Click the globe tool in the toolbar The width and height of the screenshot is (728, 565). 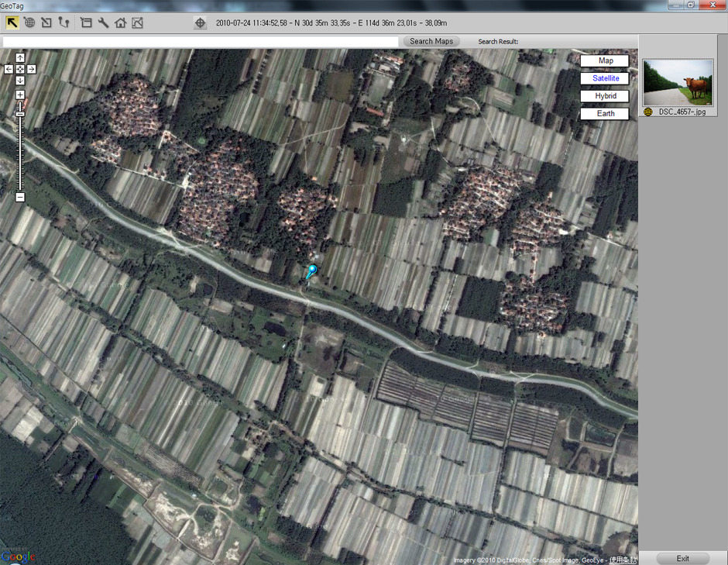click(x=29, y=23)
